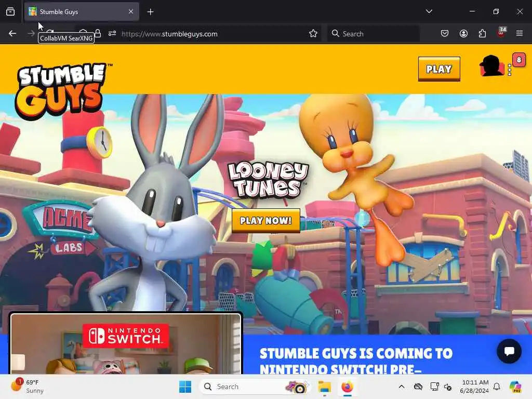This screenshot has width=532, height=399.
Task: Click the Firefox icon in taskbar
Action: click(347, 387)
